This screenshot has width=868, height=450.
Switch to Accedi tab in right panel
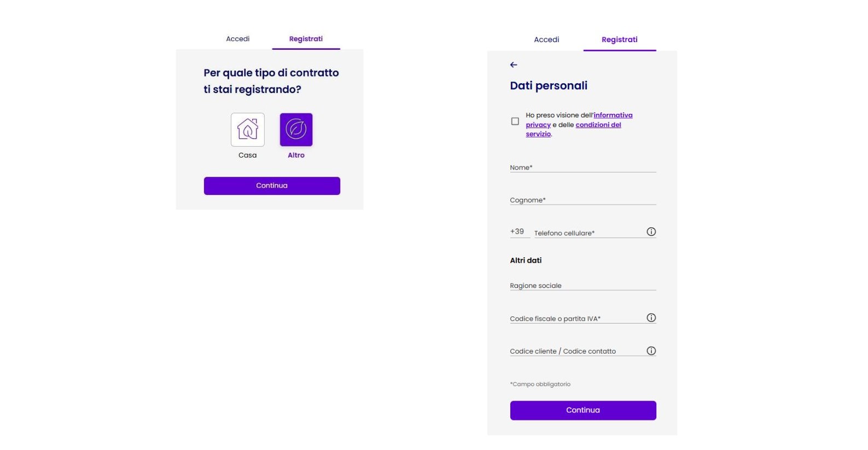point(546,39)
